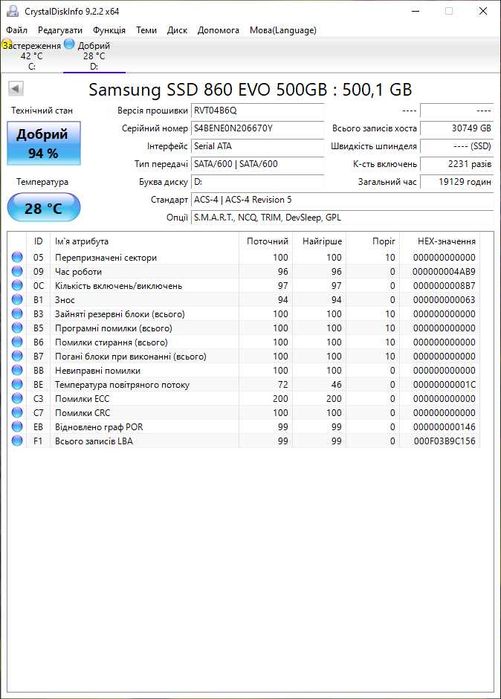Select the Час роботи row
Viewport: 501px width, 699px height.
pos(244,271)
